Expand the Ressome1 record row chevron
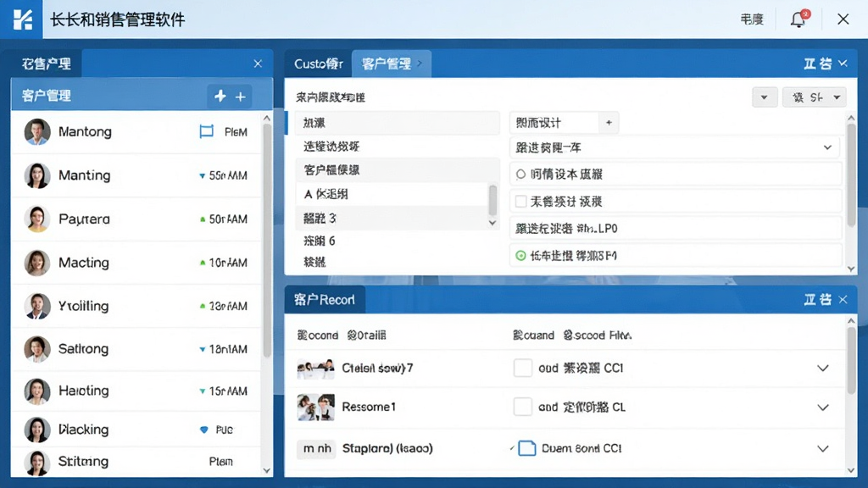The width and height of the screenshot is (868, 488). (823, 408)
